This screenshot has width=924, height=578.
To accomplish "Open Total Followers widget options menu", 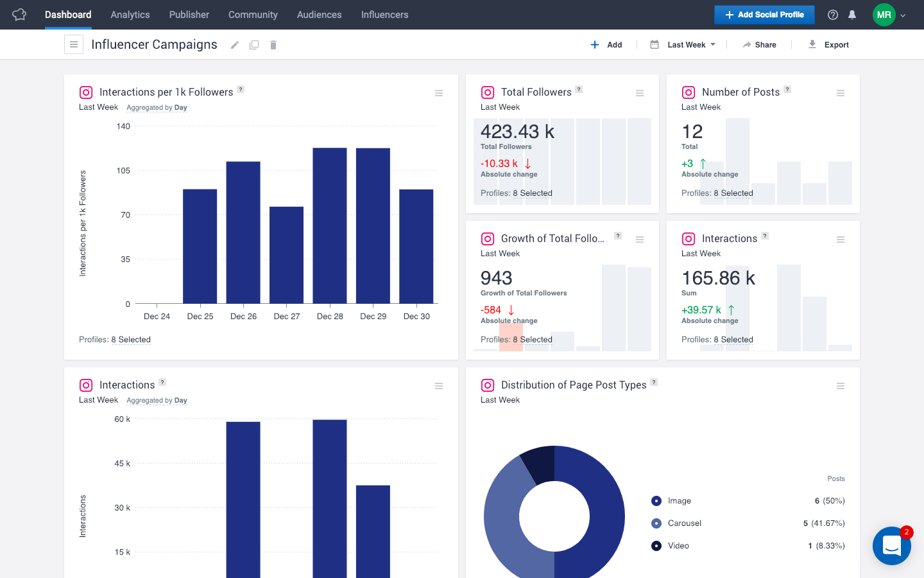I will (640, 93).
